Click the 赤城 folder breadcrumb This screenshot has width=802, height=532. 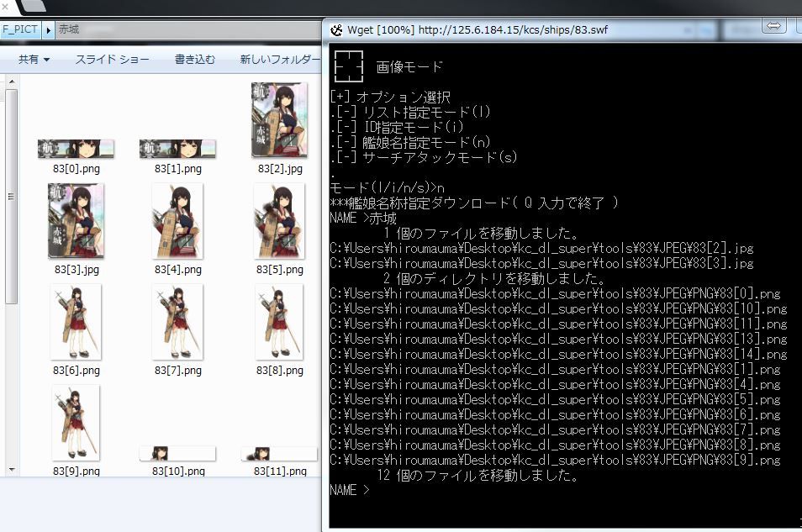(69, 29)
